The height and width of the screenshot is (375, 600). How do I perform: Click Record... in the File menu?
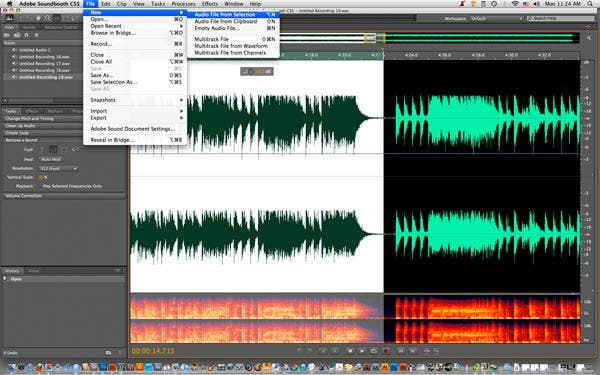click(x=135, y=44)
